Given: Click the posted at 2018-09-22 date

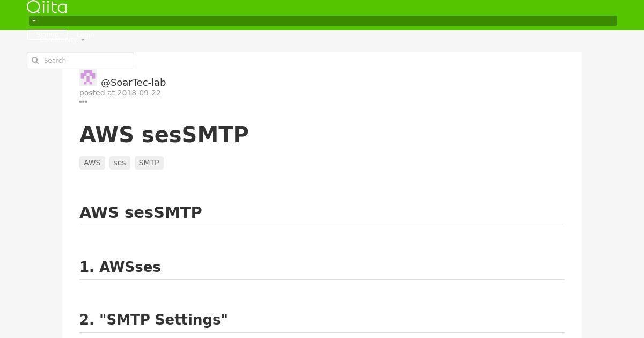Looking at the screenshot, I should click(120, 93).
